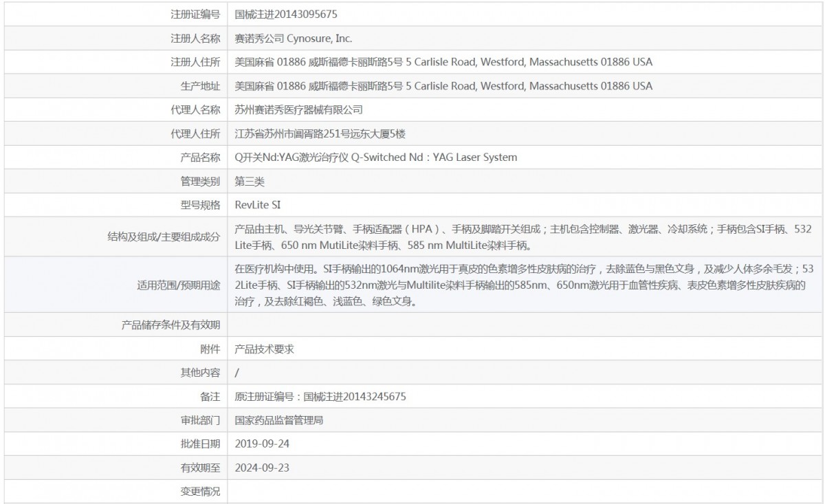Click the 生产地址 label
This screenshot has width=825, height=504.
200,86
